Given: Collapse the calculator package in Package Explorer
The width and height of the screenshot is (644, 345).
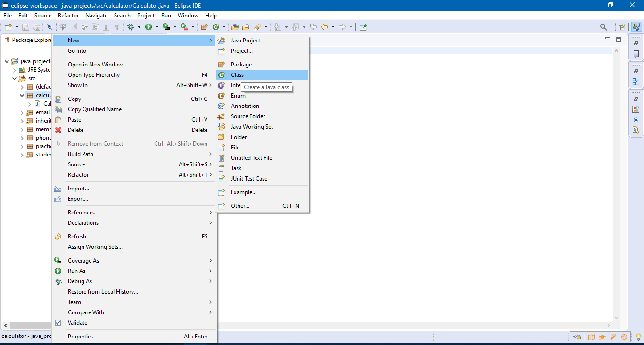Looking at the screenshot, I should [22, 95].
